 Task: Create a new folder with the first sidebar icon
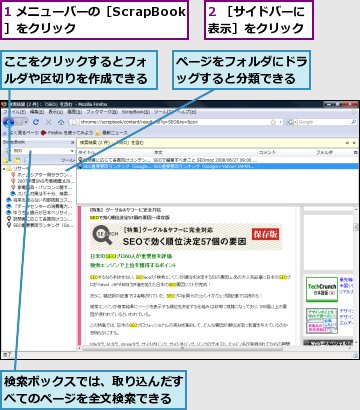click(6, 160)
